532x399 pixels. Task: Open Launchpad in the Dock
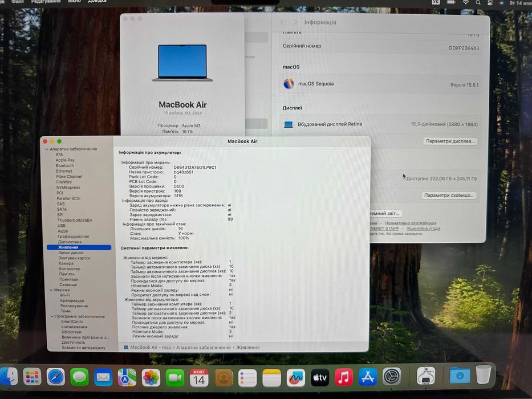click(x=32, y=377)
